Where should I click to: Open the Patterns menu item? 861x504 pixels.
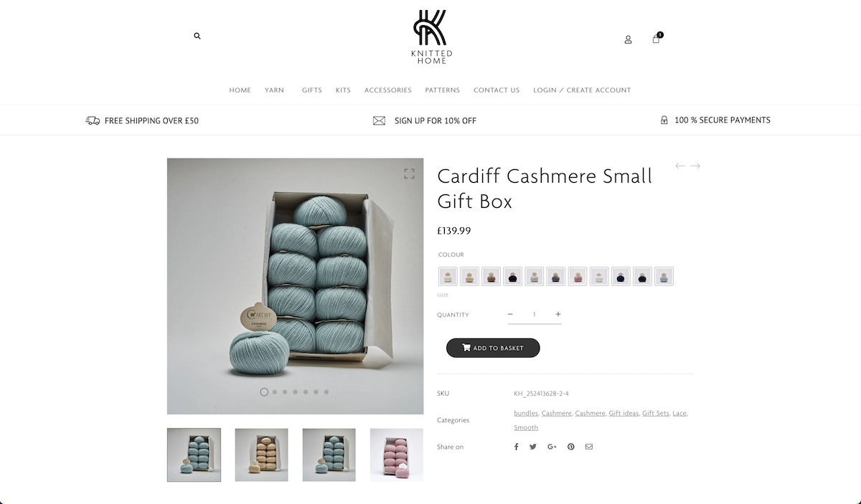pos(443,90)
